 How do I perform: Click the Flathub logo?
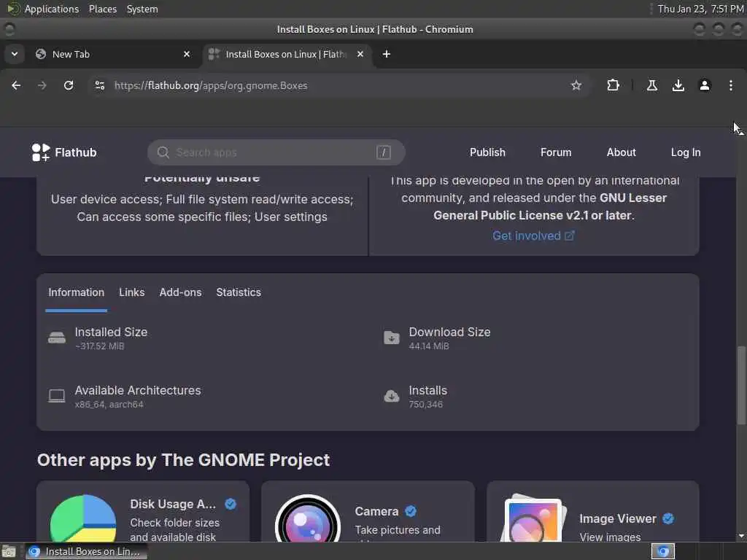[64, 152]
